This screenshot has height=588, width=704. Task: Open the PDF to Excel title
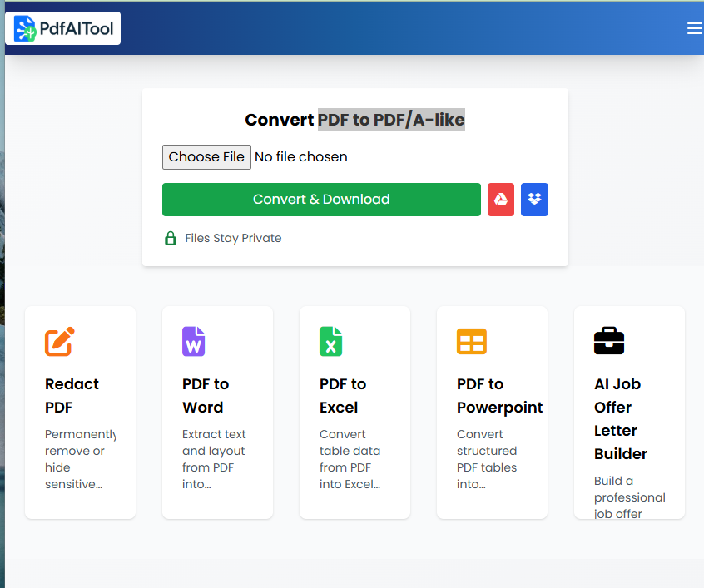point(343,396)
